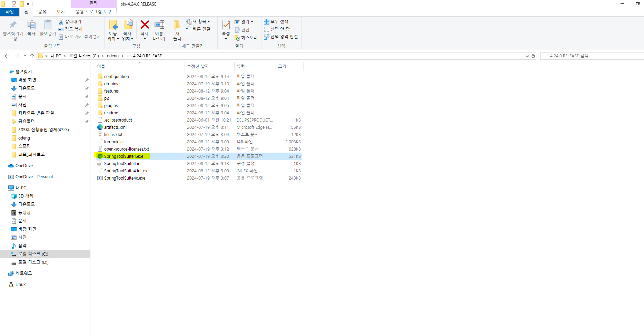Open Move to (이동 위치) dropdown
The width and height of the screenshot is (644, 336).
pos(113,36)
